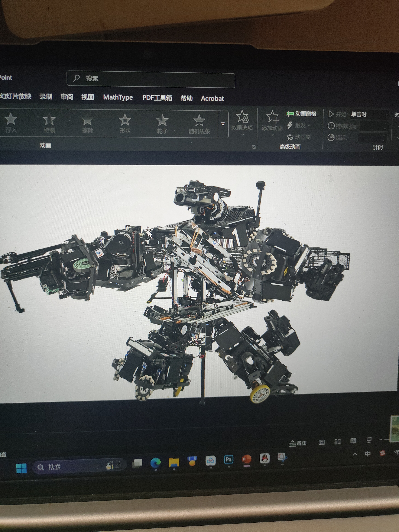Open the 效果选项 dropdown
The width and height of the screenshot is (399, 532).
point(242,123)
